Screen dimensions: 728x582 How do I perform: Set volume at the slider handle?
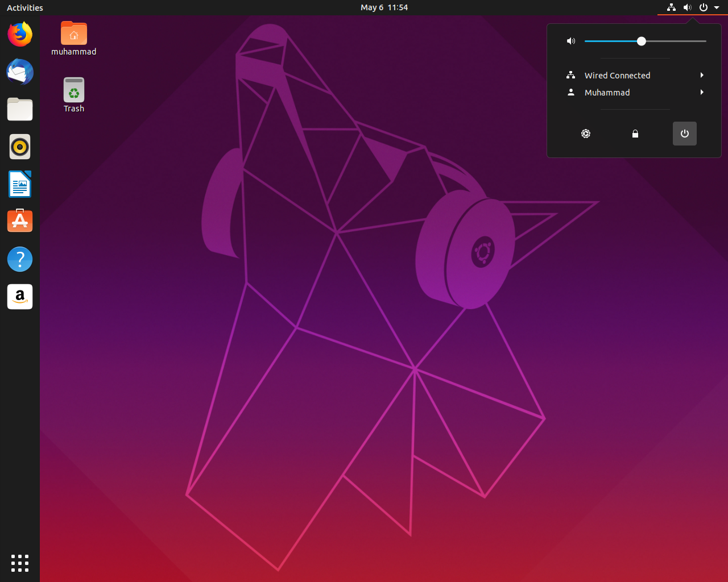tap(642, 41)
